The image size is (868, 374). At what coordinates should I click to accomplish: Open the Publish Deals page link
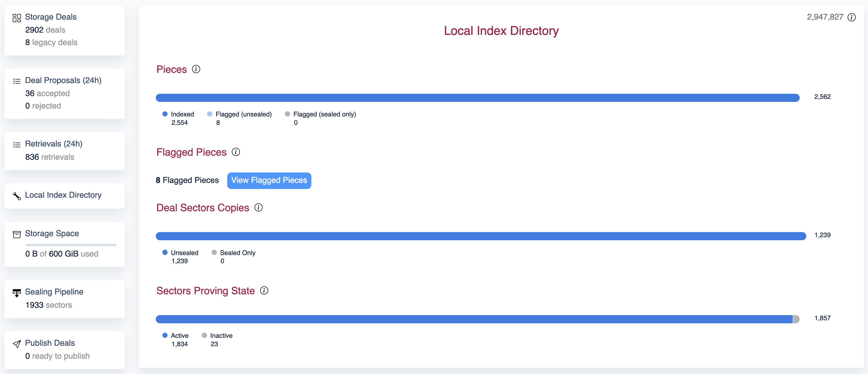tap(50, 343)
